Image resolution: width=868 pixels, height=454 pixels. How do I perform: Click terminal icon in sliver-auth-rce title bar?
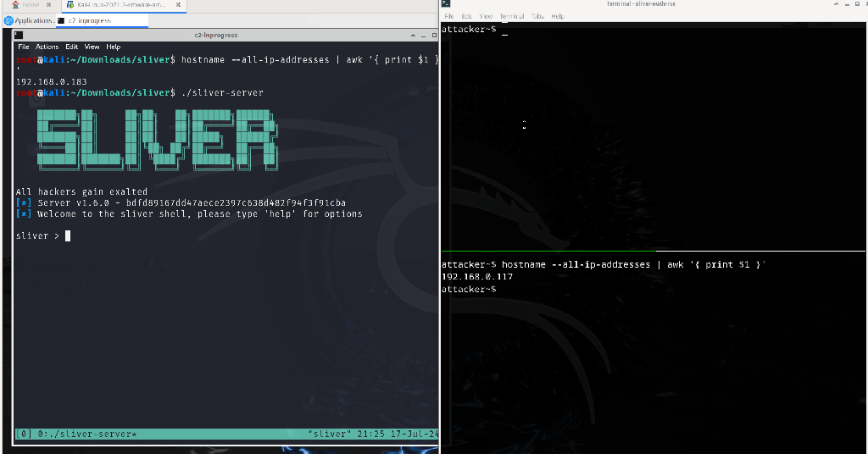pyautogui.click(x=446, y=4)
